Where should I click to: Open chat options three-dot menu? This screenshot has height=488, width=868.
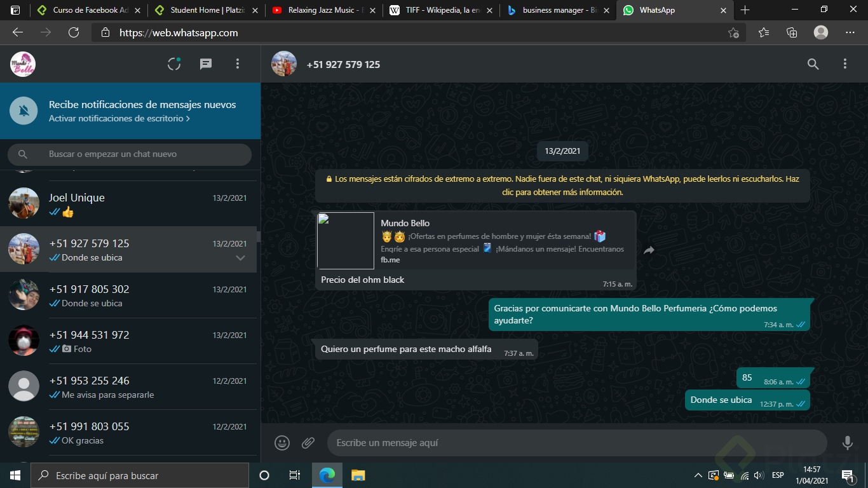pos(845,64)
